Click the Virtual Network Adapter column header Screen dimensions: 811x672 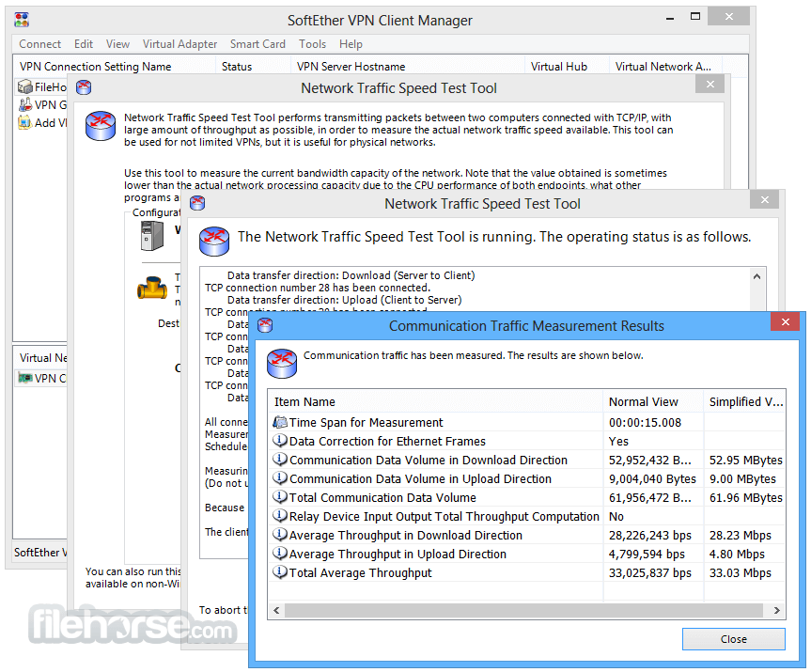(665, 66)
